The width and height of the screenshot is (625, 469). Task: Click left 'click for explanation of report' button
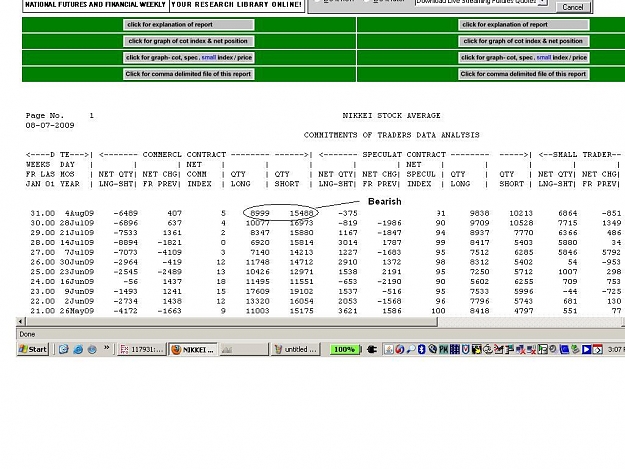click(189, 25)
